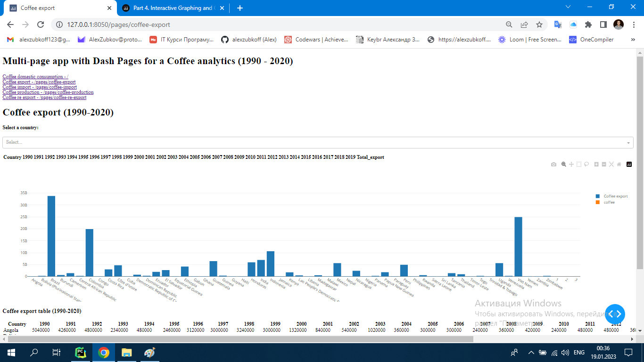Open the Coffee production page link

click(48, 92)
